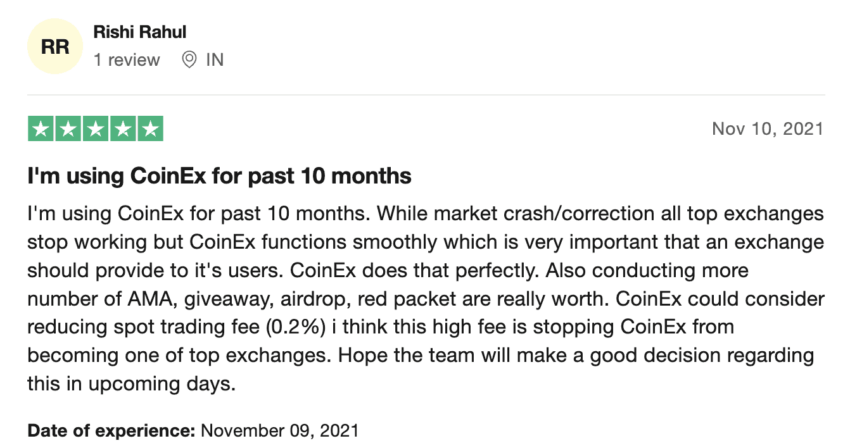This screenshot has height=448, width=850.
Task: Click the Nov 10, 2021 review date
Action: click(x=767, y=129)
